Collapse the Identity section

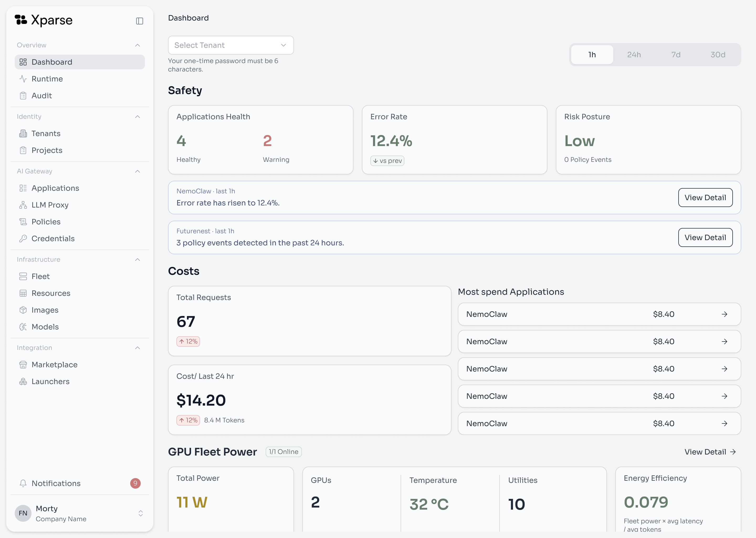[x=137, y=117]
